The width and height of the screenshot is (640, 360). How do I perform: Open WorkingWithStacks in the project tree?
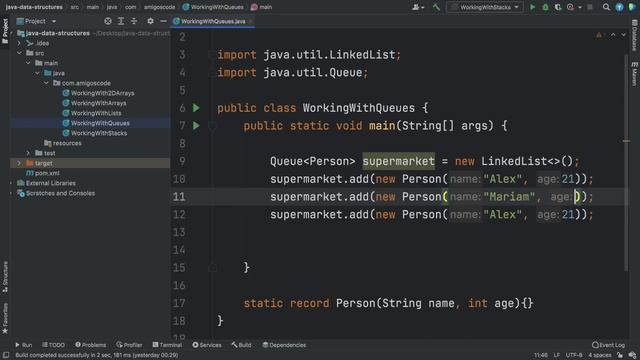(95, 133)
